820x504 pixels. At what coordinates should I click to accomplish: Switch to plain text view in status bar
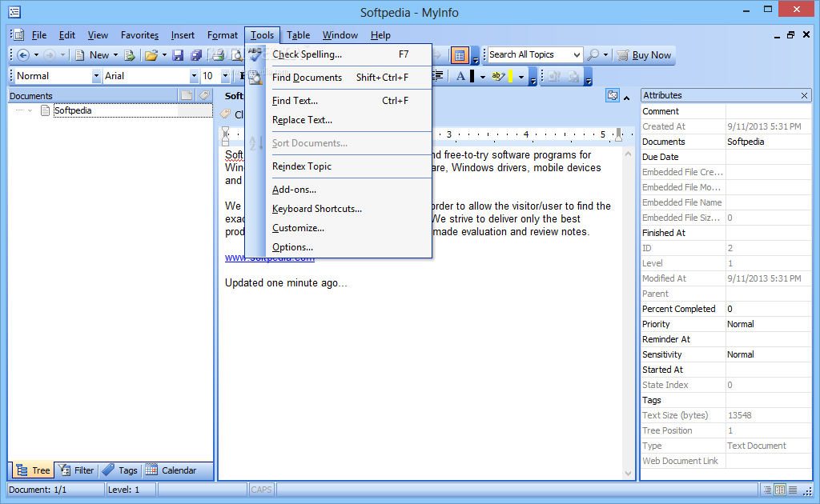793,490
